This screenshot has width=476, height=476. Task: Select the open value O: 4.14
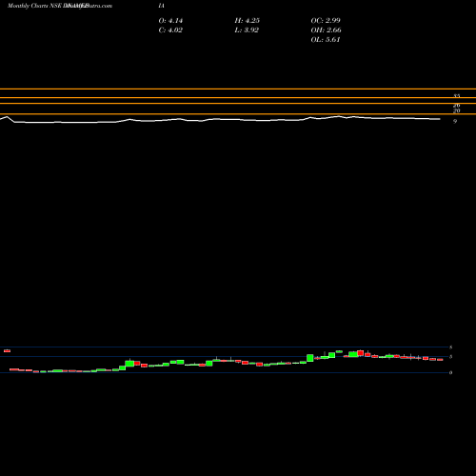click(170, 21)
